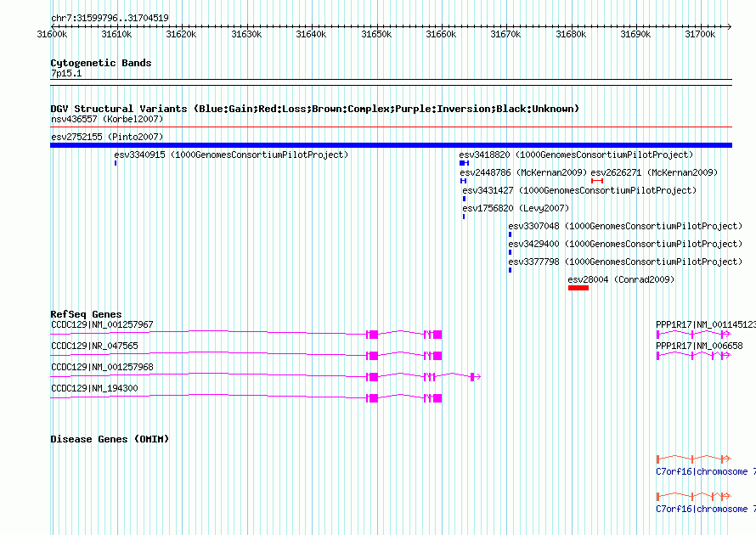Screen dimensions: 756x535
Task: Open the esv28004 (Conrad2009) label
Action: pos(621,279)
